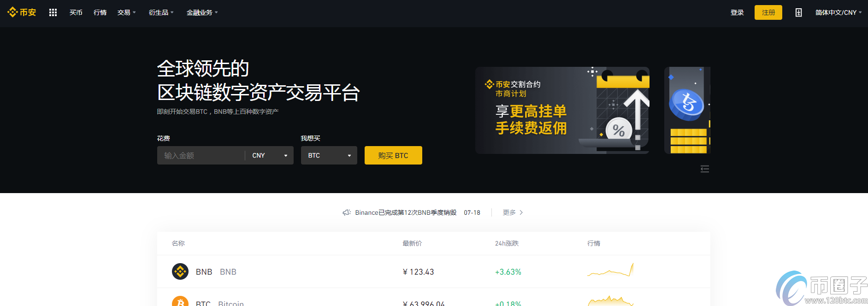Click the 输入金额 amount input field
The width and height of the screenshot is (868, 306).
pyautogui.click(x=201, y=155)
